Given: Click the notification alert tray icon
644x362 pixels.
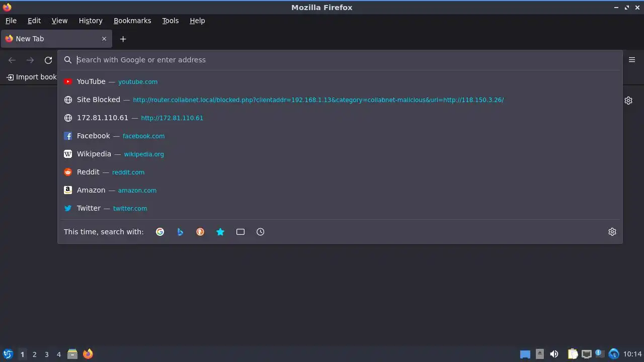Looking at the screenshot, I should (599, 354).
